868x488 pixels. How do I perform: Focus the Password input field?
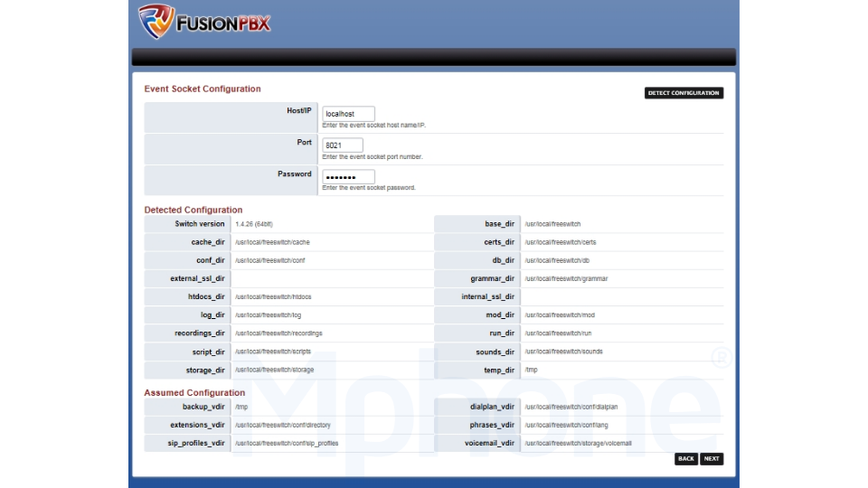pyautogui.click(x=348, y=176)
